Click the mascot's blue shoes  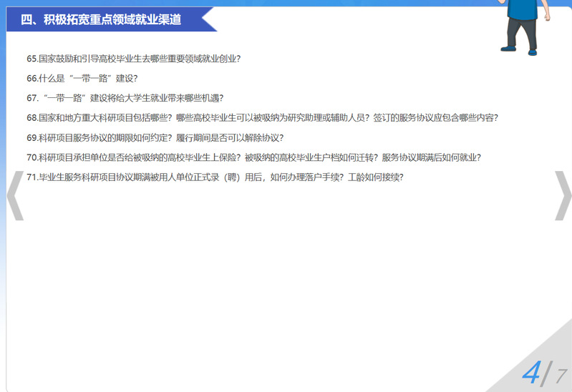click(x=520, y=49)
